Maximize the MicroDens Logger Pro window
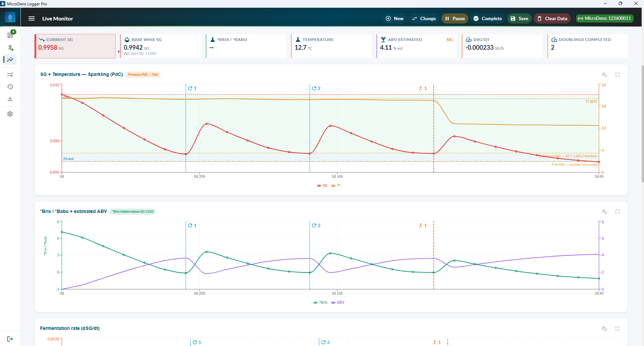The width and height of the screenshot is (644, 346). pyautogui.click(x=620, y=4)
